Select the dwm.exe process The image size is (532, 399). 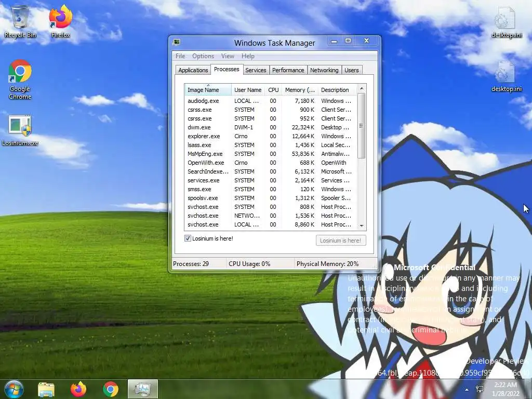tap(271, 127)
